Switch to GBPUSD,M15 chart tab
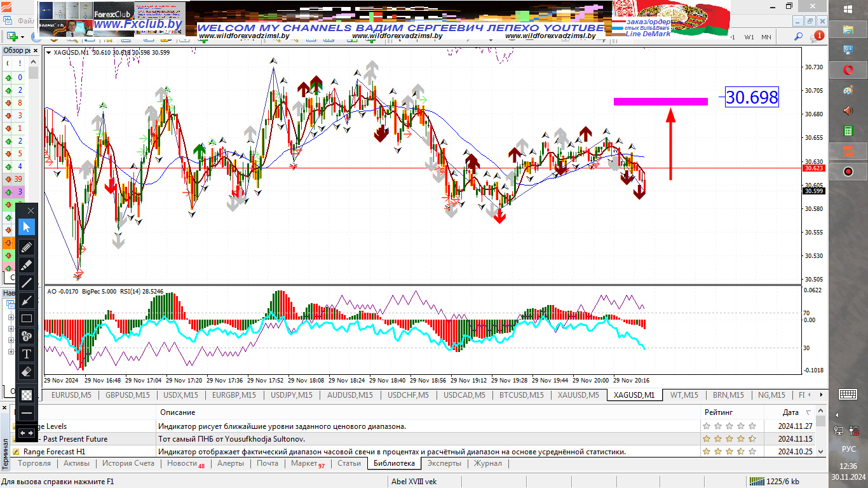Screen dimensions: 868x488 128,395
